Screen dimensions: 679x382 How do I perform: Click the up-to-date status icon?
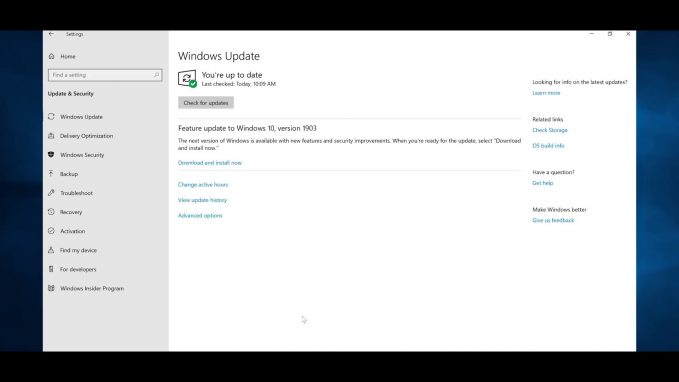(x=187, y=79)
